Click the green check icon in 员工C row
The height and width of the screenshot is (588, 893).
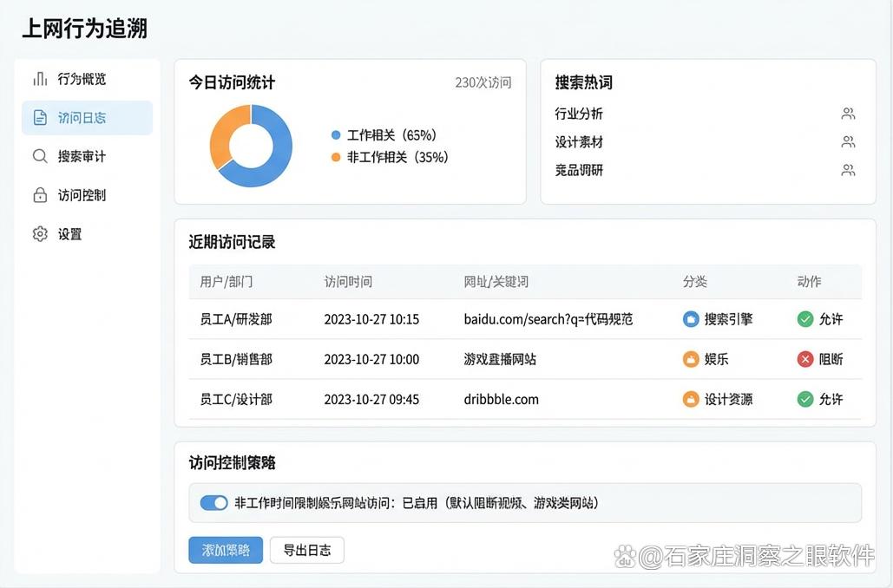coord(804,399)
